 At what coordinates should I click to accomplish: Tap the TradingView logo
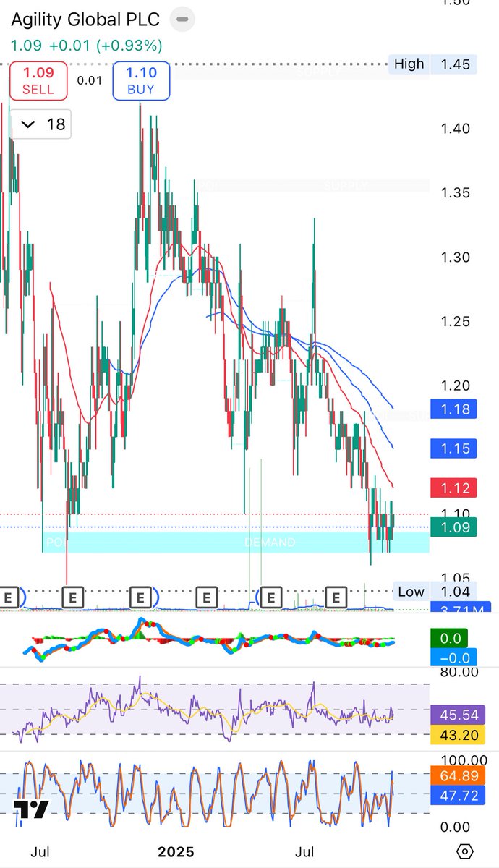(x=31, y=809)
